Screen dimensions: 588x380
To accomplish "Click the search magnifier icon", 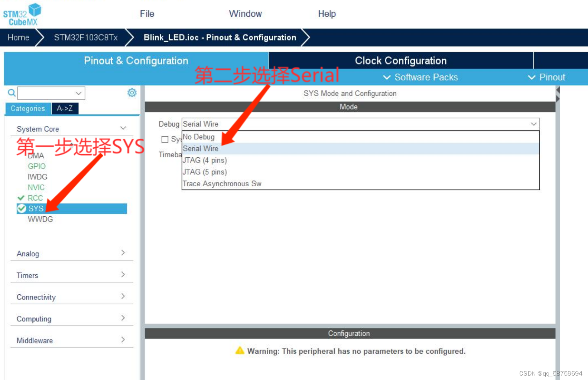I will coord(12,93).
